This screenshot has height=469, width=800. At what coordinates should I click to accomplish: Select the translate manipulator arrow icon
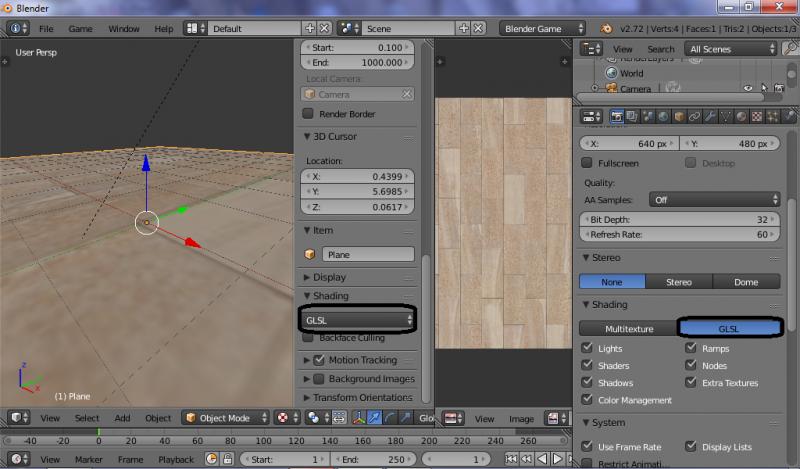pos(374,418)
